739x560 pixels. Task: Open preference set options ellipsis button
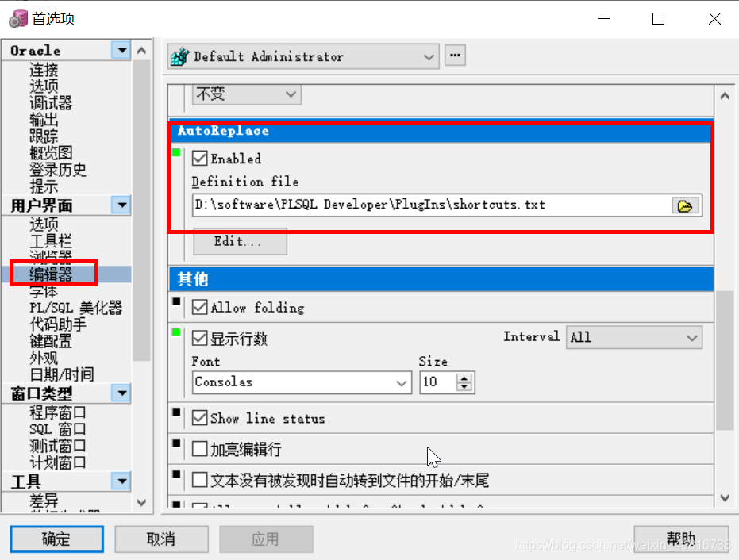click(x=455, y=56)
